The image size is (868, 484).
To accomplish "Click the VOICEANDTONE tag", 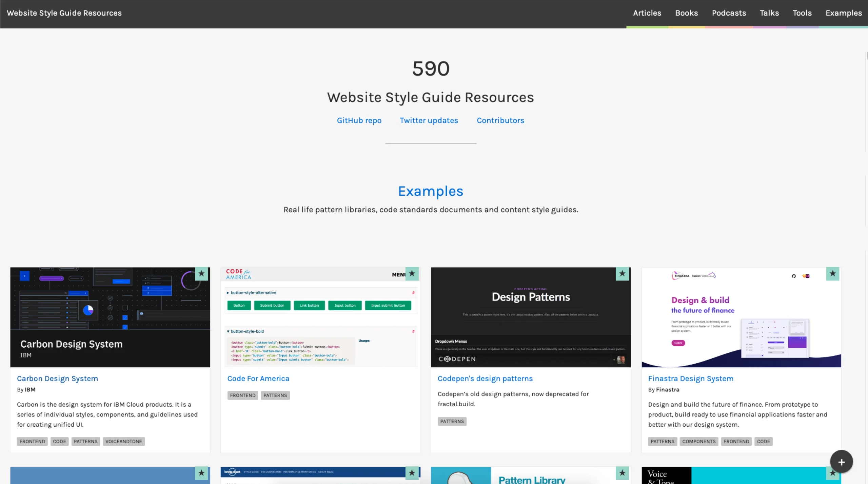I will click(x=123, y=441).
